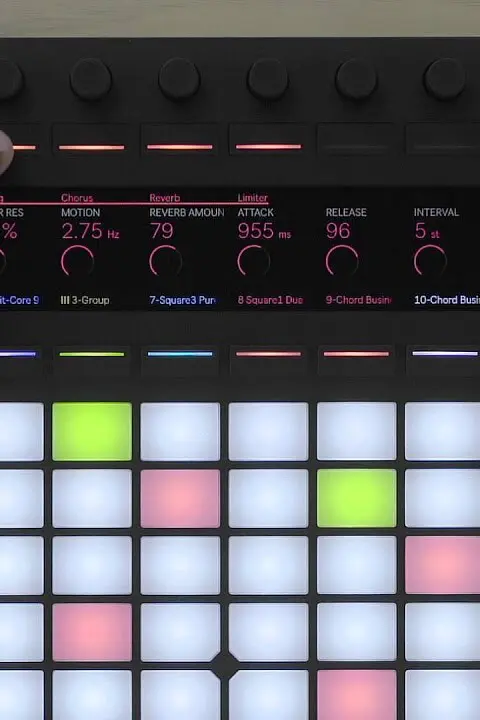Touch the encoder knob above RELEASE
This screenshot has width=480, height=720.
coord(356,79)
